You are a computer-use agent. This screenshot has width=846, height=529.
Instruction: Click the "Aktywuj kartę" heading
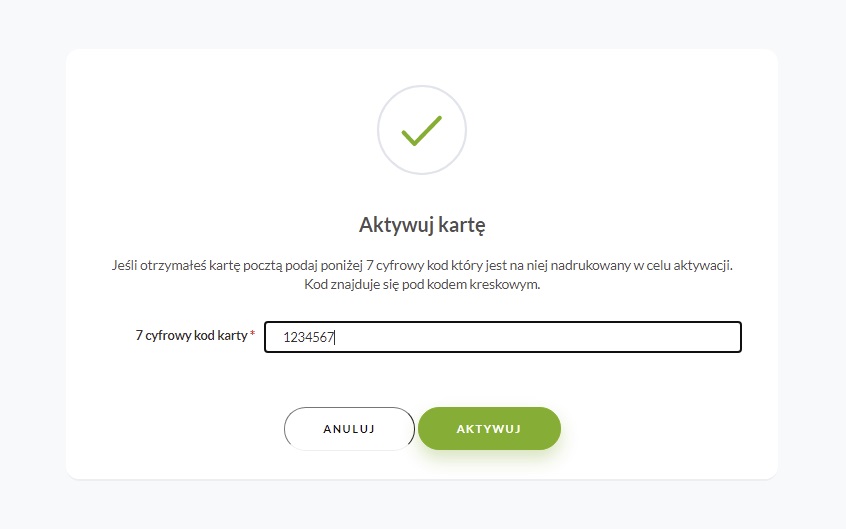tap(421, 224)
